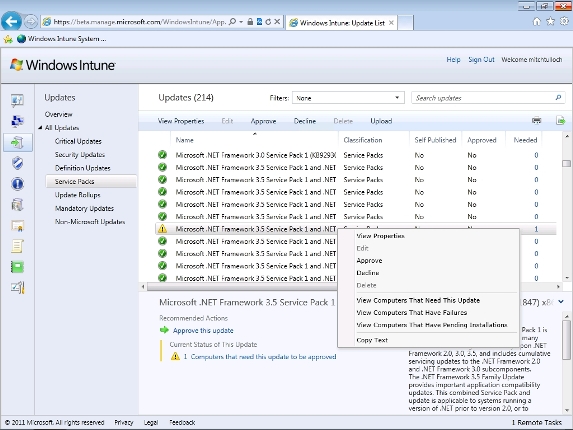Select View Computers That Need This Update
Image resolution: width=573 pixels, height=430 pixels.
(x=418, y=300)
